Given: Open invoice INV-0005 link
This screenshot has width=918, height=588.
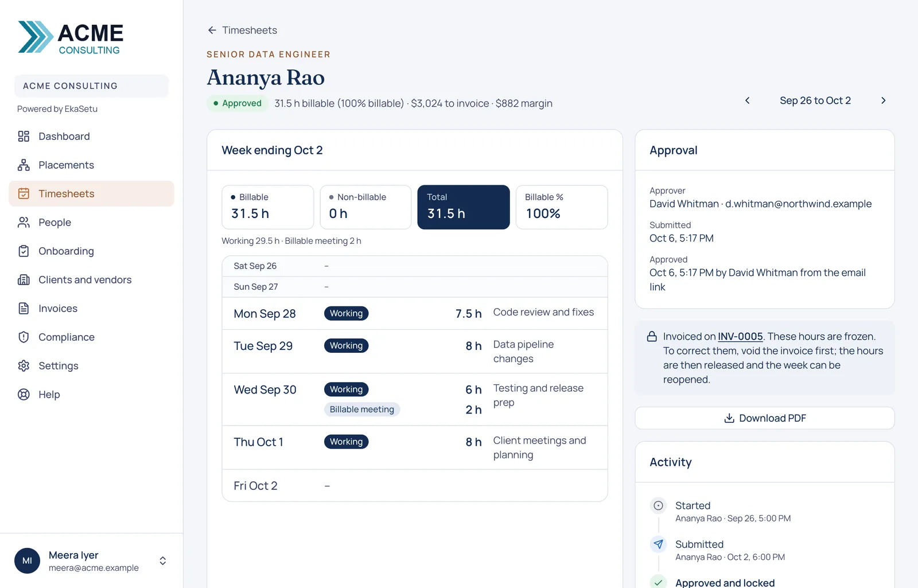Looking at the screenshot, I should pos(740,337).
